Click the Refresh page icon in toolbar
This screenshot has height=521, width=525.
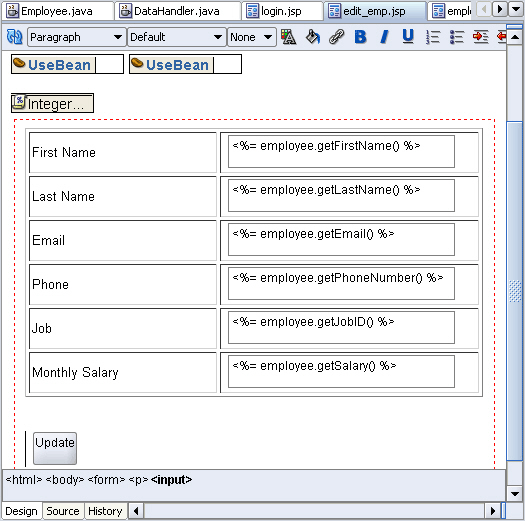point(14,37)
